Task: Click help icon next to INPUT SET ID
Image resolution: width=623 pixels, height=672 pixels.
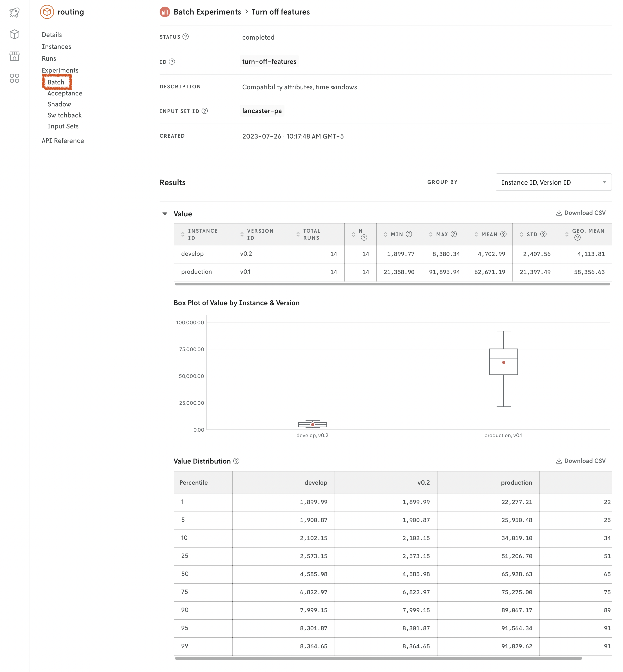Action: click(205, 111)
